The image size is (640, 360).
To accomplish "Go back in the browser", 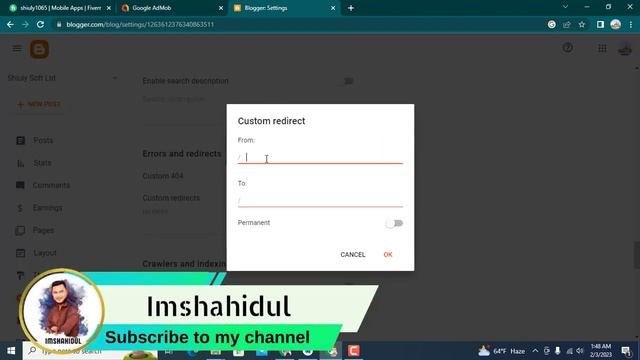I will tap(10, 24).
